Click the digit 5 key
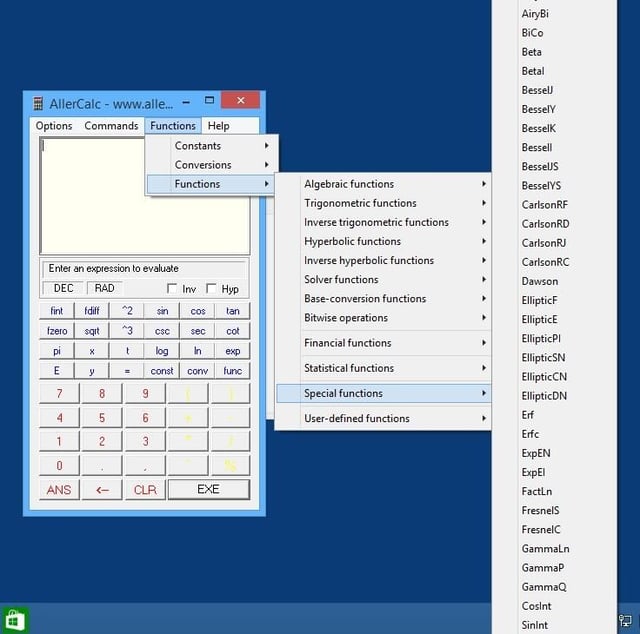 pyautogui.click(x=102, y=418)
